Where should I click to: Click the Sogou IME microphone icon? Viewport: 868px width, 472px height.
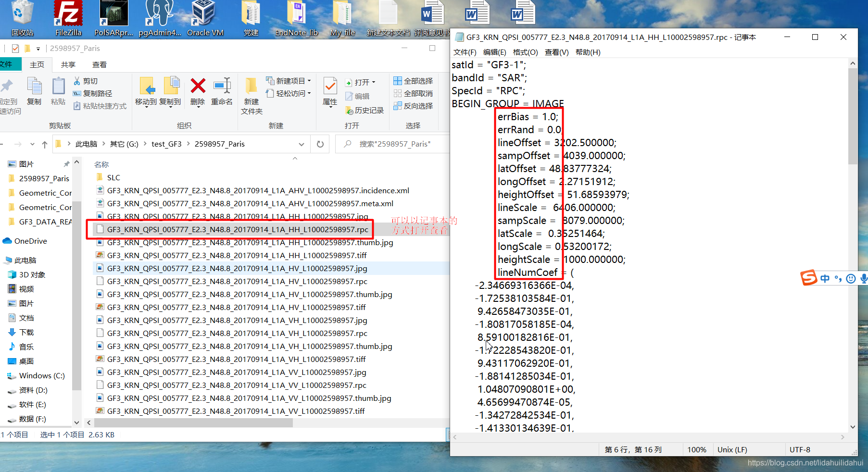coord(864,279)
